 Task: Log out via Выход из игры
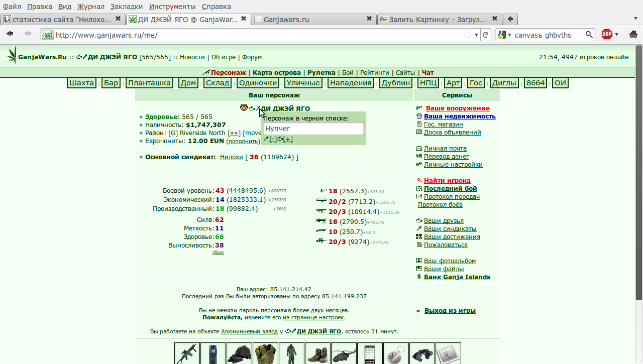click(450, 311)
